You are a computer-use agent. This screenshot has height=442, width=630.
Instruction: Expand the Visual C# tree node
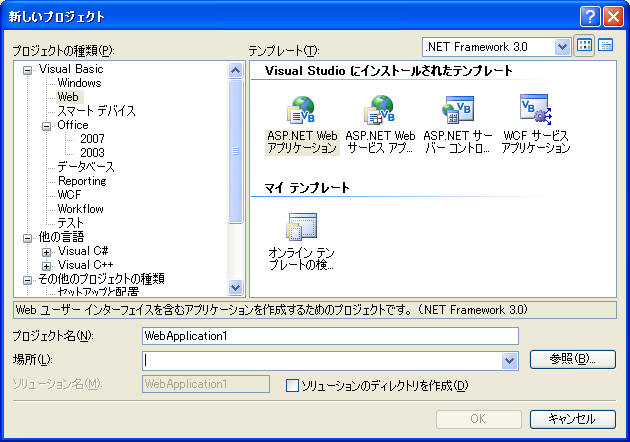click(47, 252)
